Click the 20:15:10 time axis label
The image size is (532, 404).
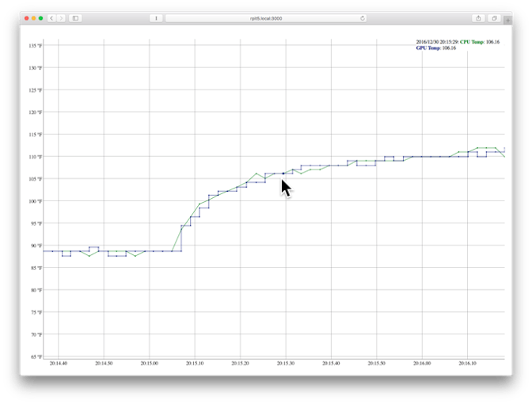tap(195, 364)
